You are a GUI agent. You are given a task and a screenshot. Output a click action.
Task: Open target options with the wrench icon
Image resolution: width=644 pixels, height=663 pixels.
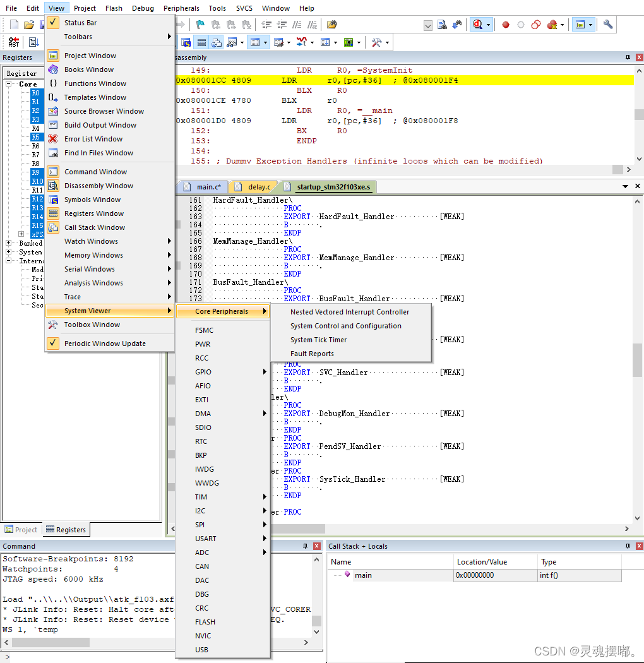point(607,24)
